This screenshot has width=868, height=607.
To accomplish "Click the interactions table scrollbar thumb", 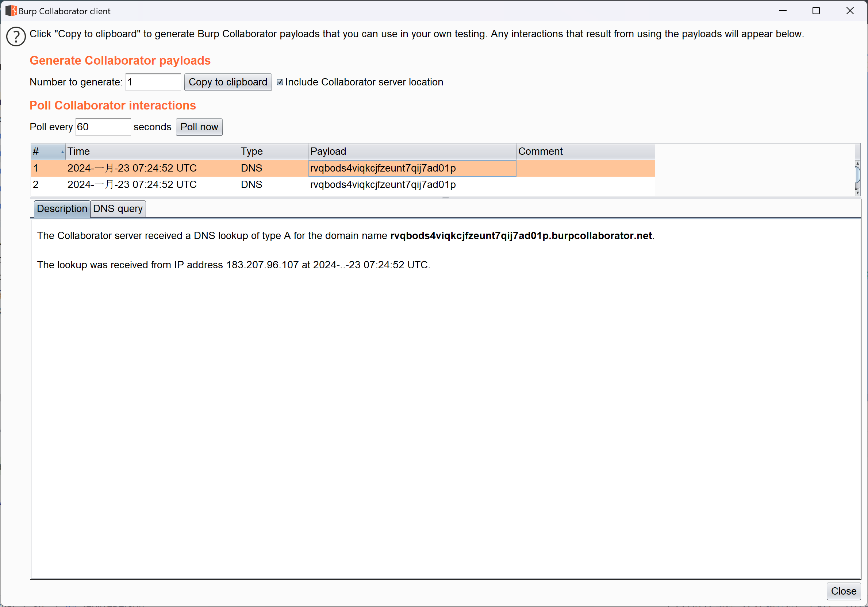I will tap(857, 175).
